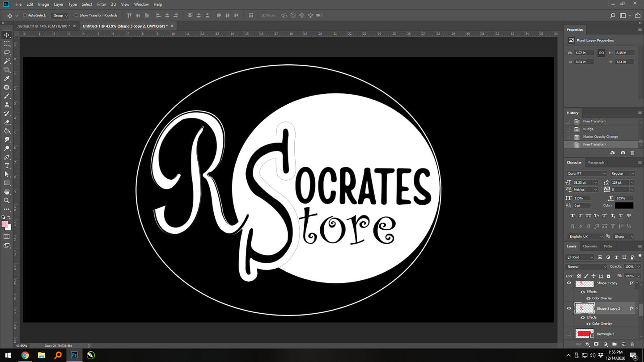Open Photoshop search magnifier icon

(613, 15)
